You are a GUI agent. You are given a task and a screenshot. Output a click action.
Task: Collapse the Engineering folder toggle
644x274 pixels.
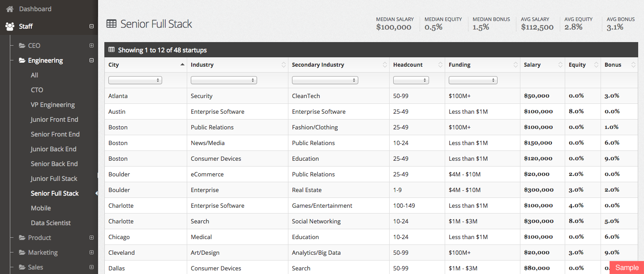(91, 60)
